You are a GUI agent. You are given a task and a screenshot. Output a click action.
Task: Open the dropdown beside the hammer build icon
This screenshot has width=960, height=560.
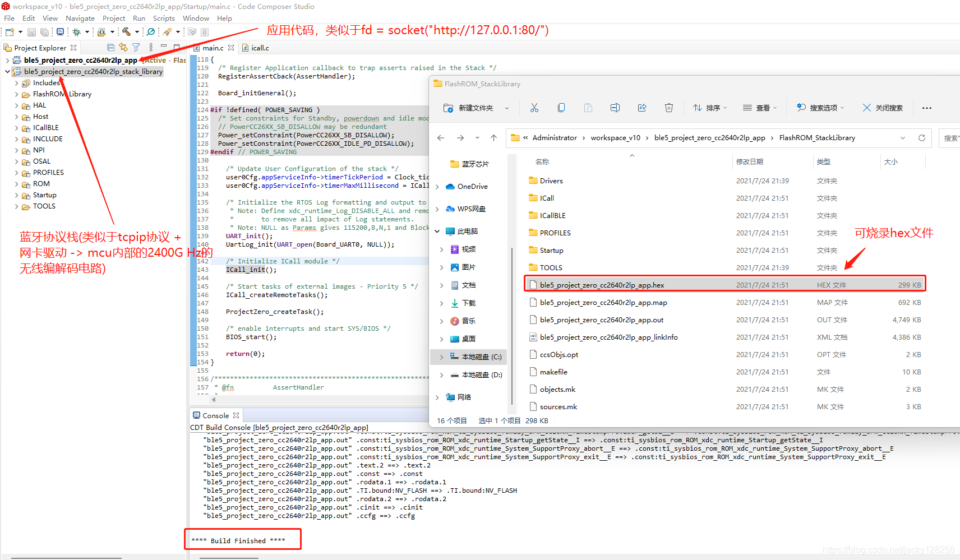click(x=137, y=32)
